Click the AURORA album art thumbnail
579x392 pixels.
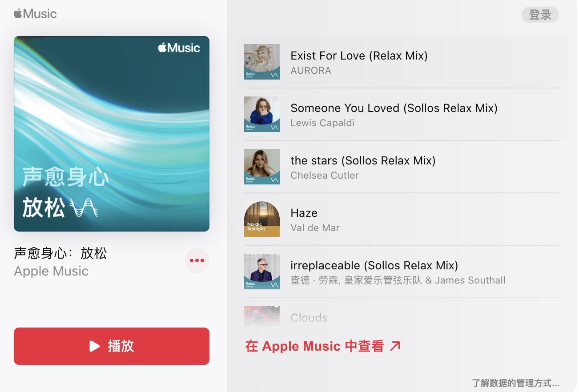(262, 62)
